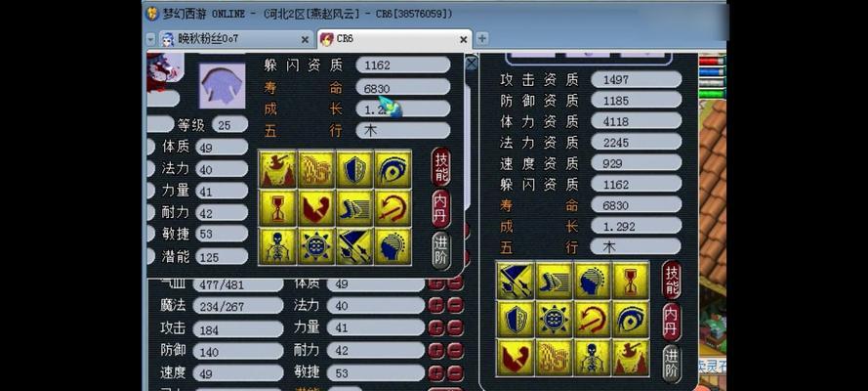868x391 pixels.
Task: Select the red hourglass skill in right grid
Action: tap(631, 281)
